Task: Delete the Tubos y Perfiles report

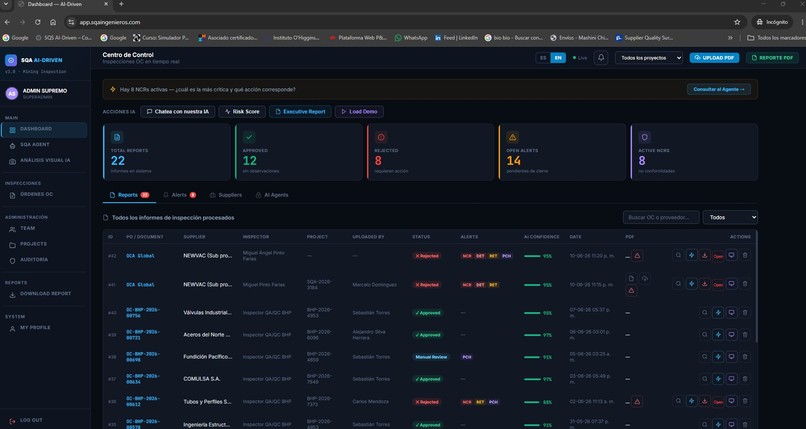Action: click(745, 401)
